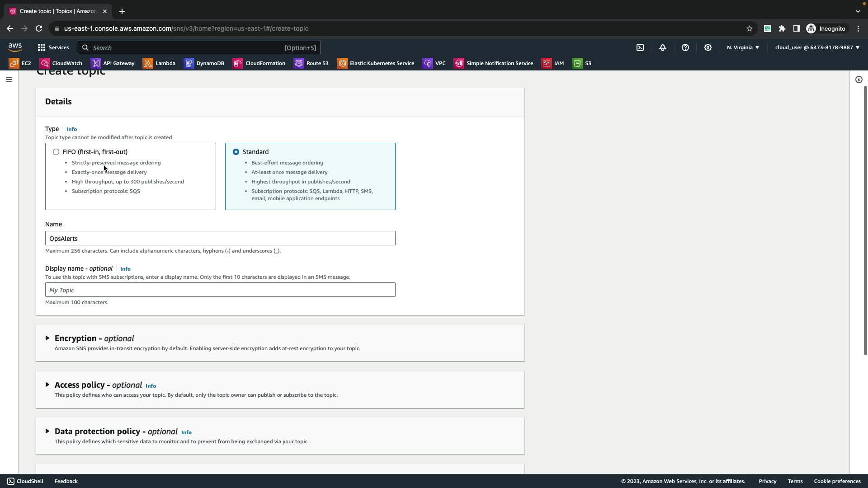The width and height of the screenshot is (868, 488).
Task: Open CloudShell from the top bar icon
Action: click(640, 47)
